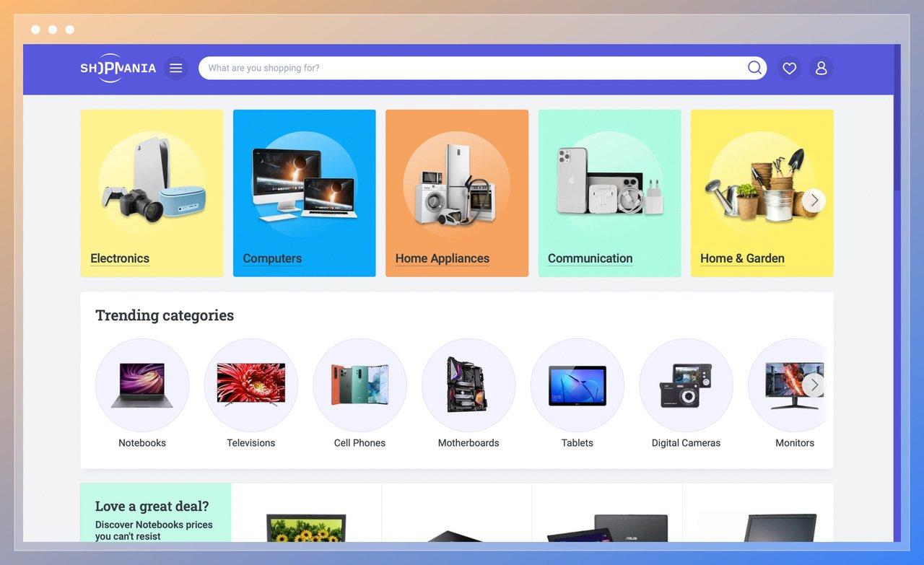
Task: Open the Home & Garden category link
Action: 742,258
